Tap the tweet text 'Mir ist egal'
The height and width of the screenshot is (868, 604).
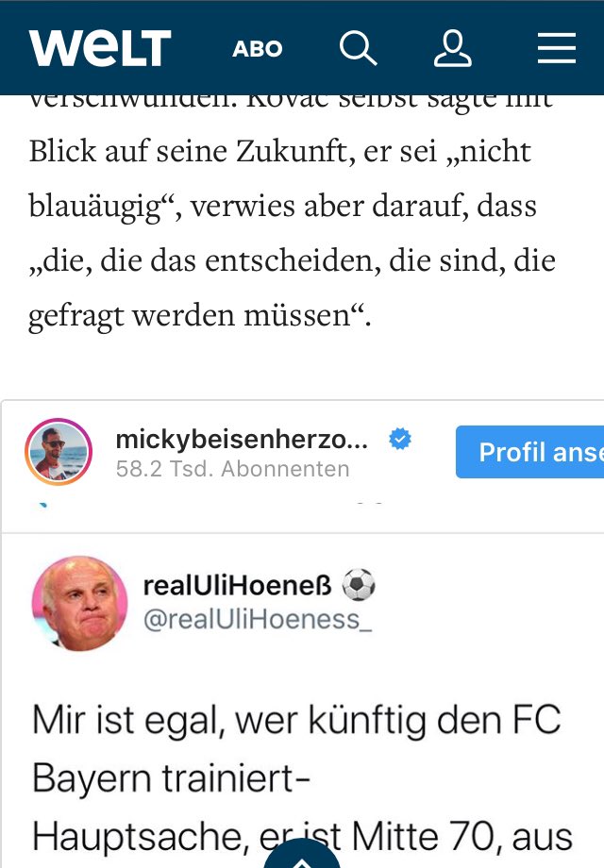point(128,720)
